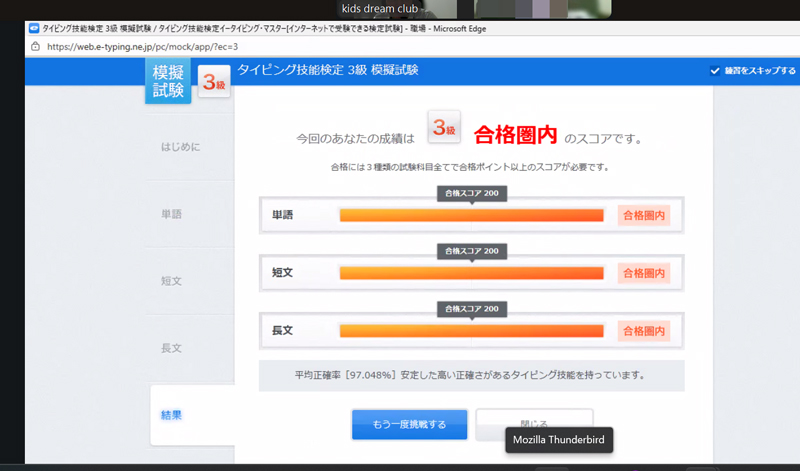
Task: Click the 3級 icon beside 合格圏内
Action: (x=444, y=130)
